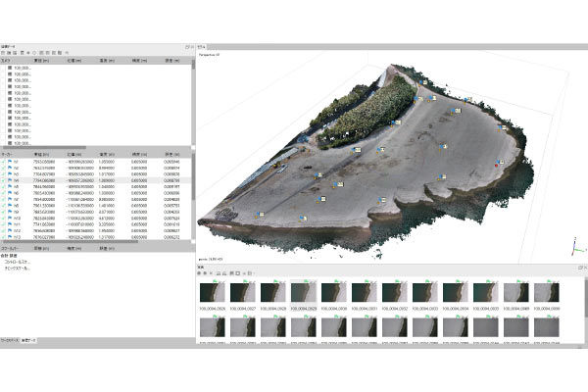Open the dropdown at the end of Photos toolbar

pyautogui.click(x=253, y=271)
